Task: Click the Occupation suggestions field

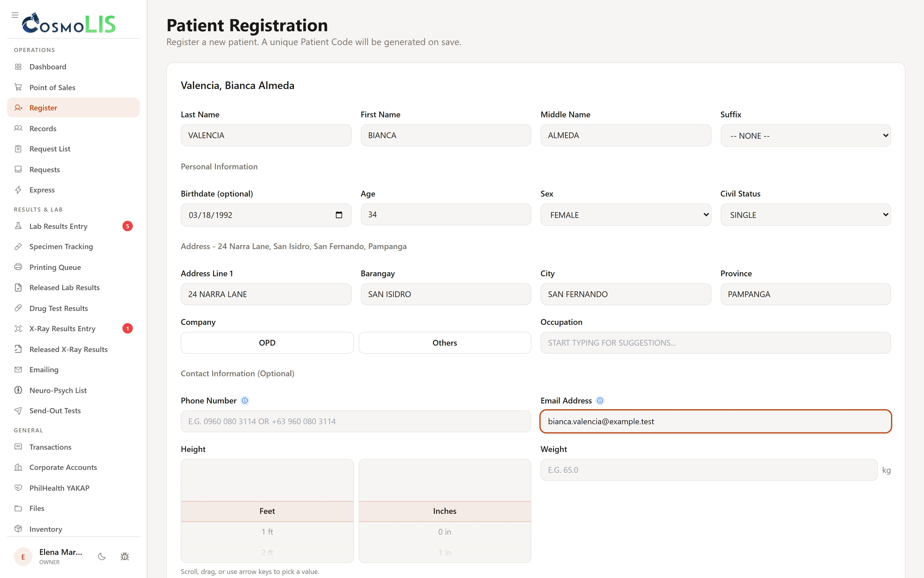Action: click(x=716, y=342)
